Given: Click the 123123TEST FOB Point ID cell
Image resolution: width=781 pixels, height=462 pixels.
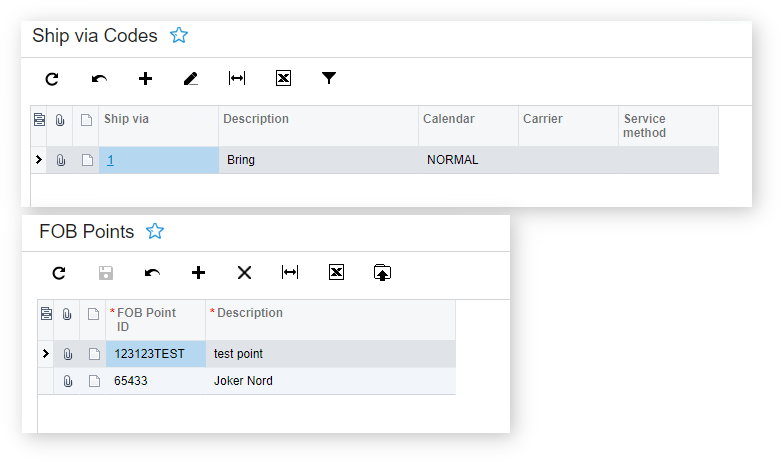Looking at the screenshot, I should (149, 354).
